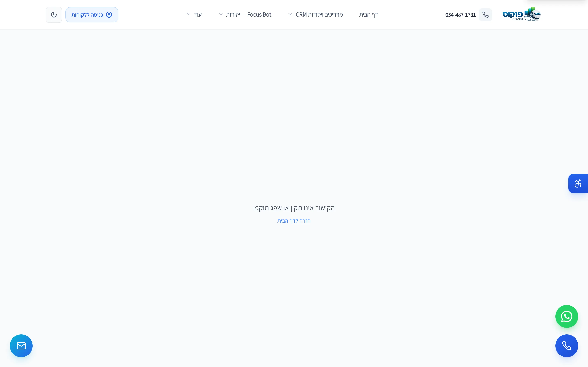Image resolution: width=588 pixels, height=367 pixels.
Task: Open the floating email envelope button
Action: click(x=21, y=346)
